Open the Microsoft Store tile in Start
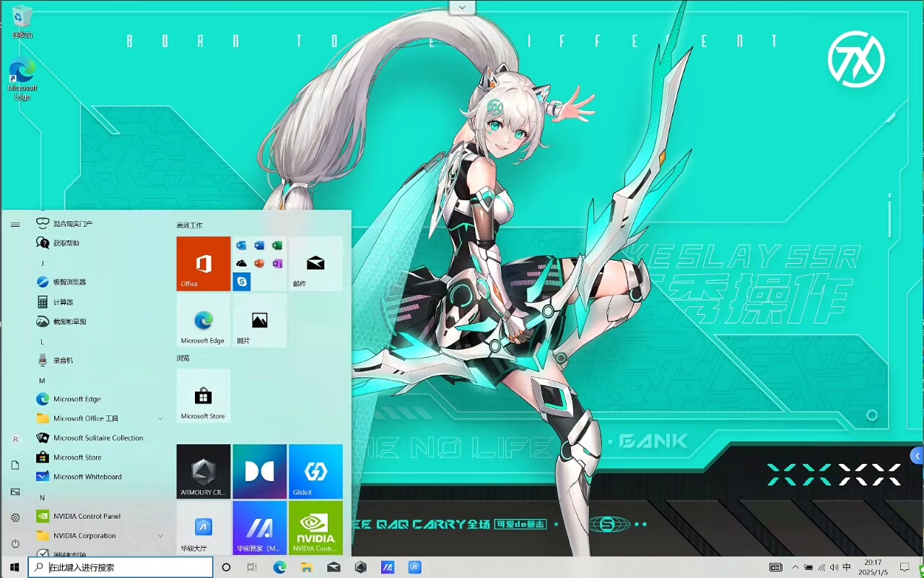This screenshot has width=924, height=578. pyautogui.click(x=204, y=396)
